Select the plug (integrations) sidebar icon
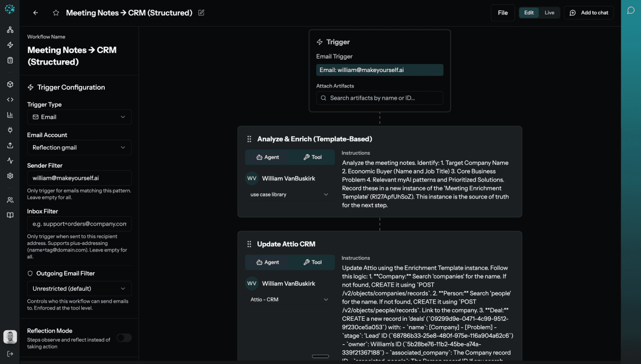The height and width of the screenshot is (364, 641). (x=10, y=130)
